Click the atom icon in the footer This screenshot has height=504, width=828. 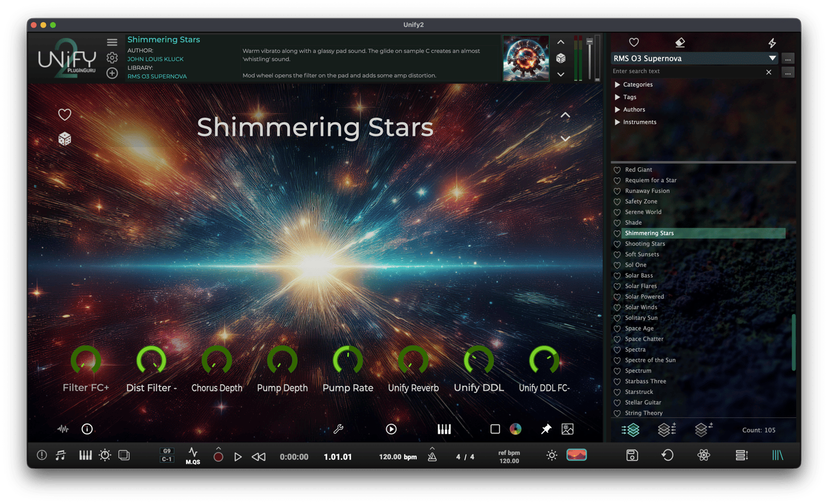(703, 455)
